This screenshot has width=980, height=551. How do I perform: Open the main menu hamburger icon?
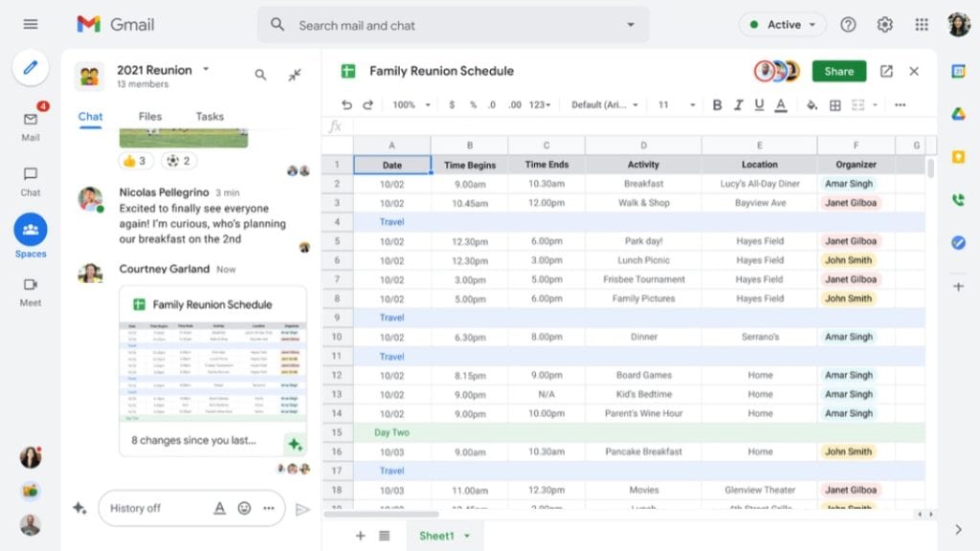pos(30,24)
